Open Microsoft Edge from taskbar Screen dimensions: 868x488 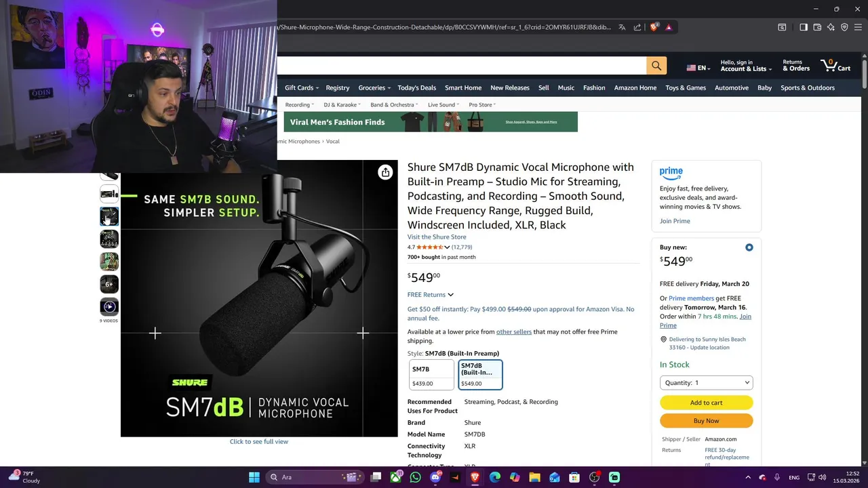point(495,477)
